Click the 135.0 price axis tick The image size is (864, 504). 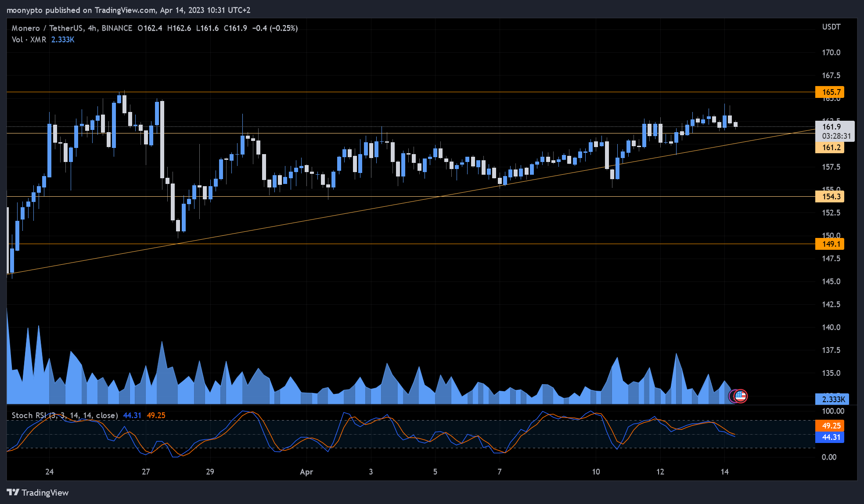pyautogui.click(x=831, y=373)
